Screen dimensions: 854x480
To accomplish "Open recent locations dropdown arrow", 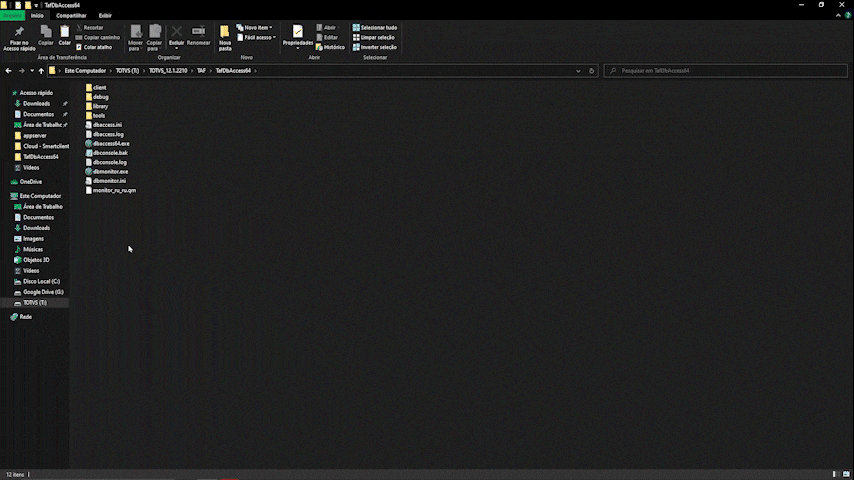I will [32, 71].
